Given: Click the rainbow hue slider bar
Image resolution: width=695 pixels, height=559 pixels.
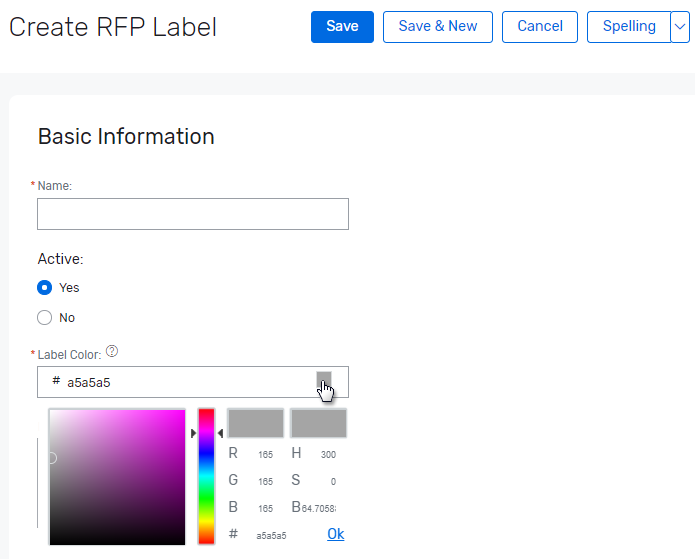Looking at the screenshot, I should [206, 475].
